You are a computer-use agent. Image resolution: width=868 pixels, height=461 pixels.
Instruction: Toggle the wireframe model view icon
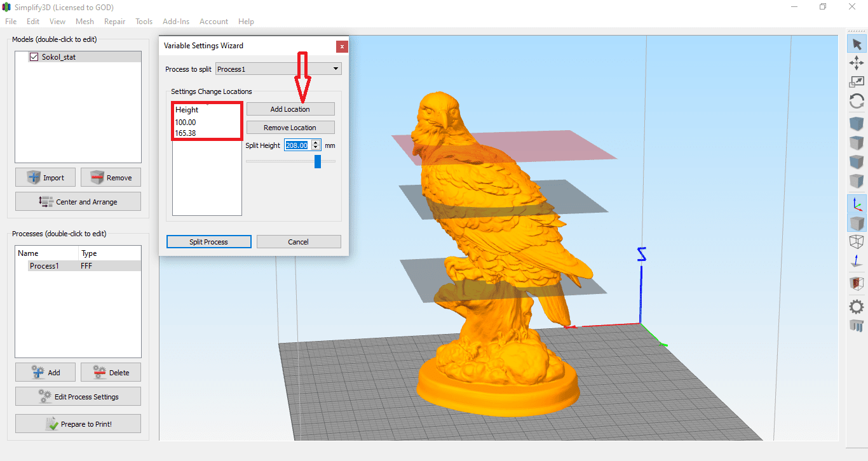tap(856, 242)
